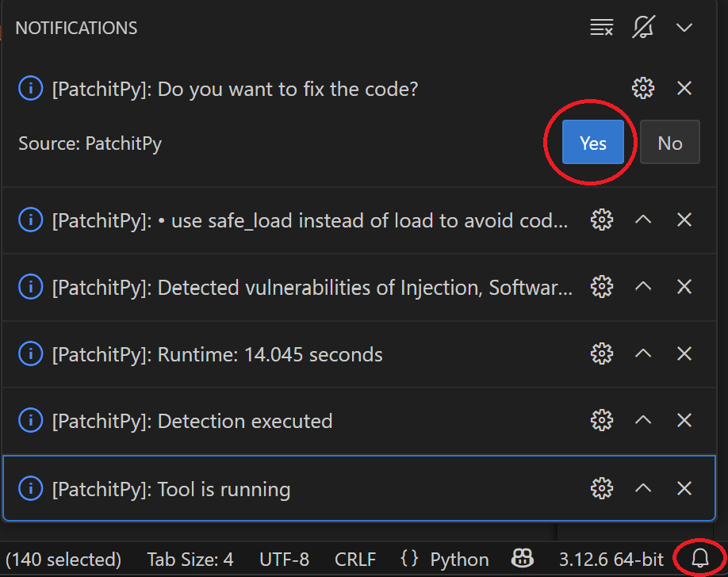Change language mode from Python
The height and width of the screenshot is (577, 728).
tap(444, 560)
